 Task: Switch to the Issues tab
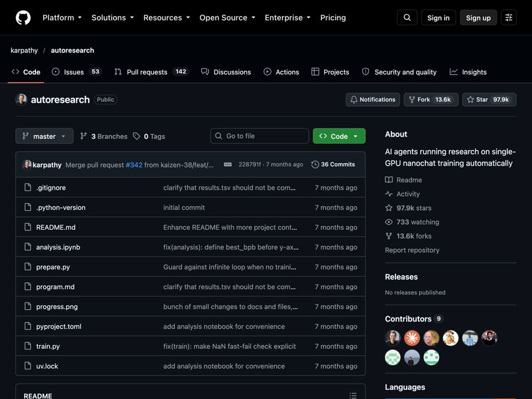click(77, 72)
